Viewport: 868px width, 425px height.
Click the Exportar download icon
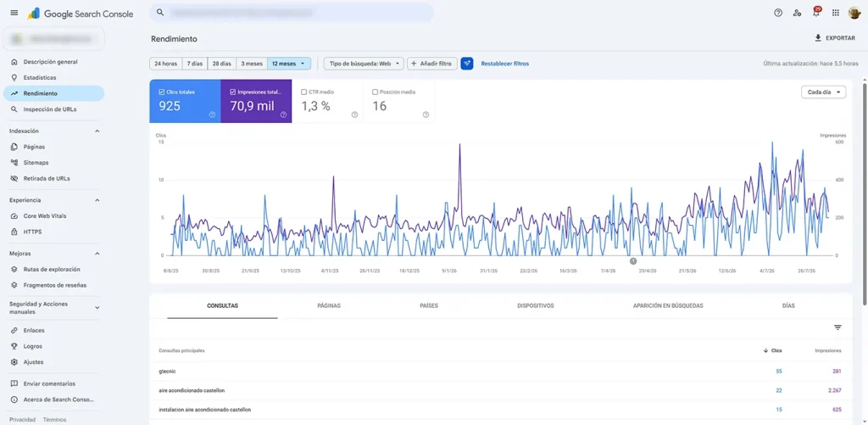818,38
